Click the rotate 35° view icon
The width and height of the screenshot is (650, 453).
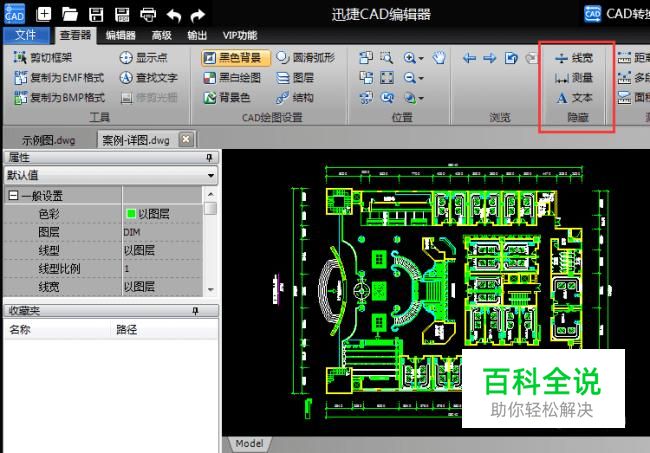point(366,98)
